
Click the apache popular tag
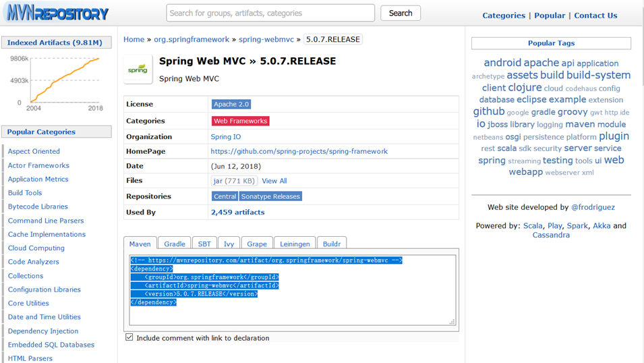(541, 63)
